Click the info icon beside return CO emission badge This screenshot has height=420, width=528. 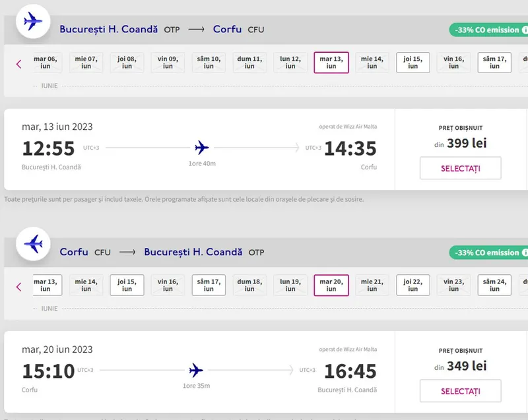pos(525,253)
